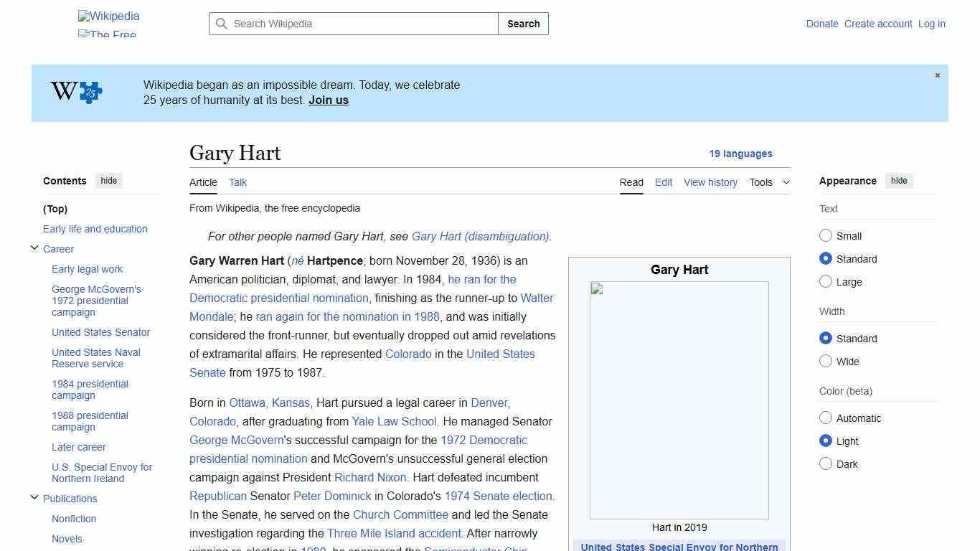Collapse the Publications section in Contents

tap(34, 496)
